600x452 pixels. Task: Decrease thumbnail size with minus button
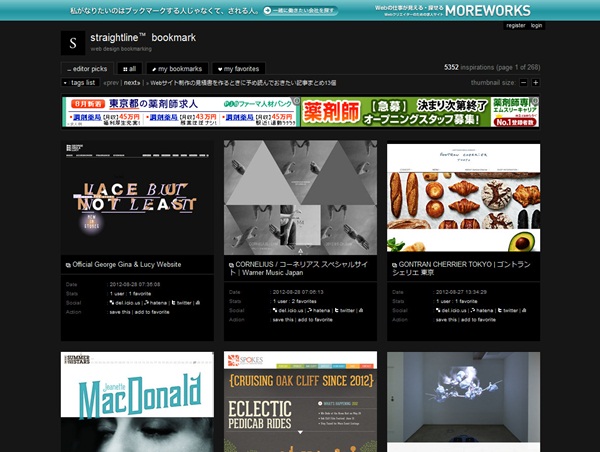pos(523,83)
